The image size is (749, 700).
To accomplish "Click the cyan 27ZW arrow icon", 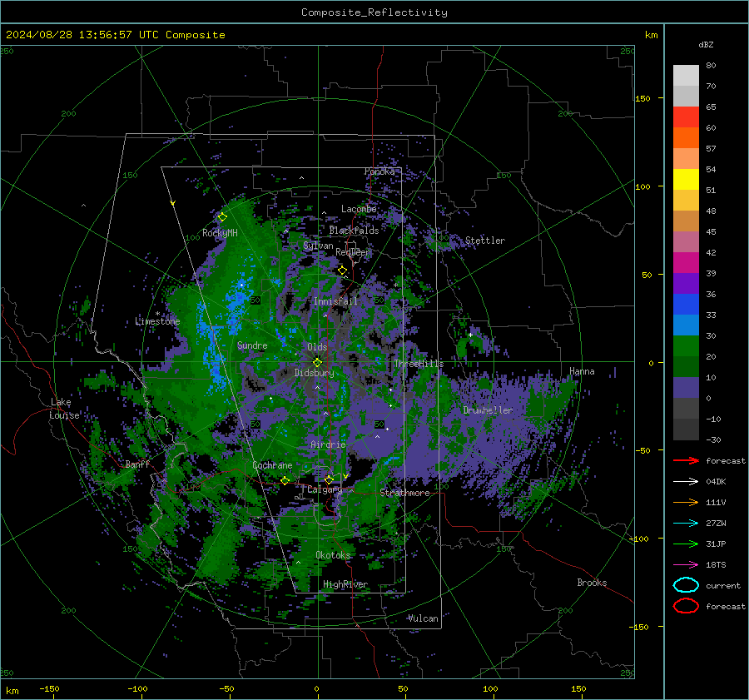I will coord(686,523).
